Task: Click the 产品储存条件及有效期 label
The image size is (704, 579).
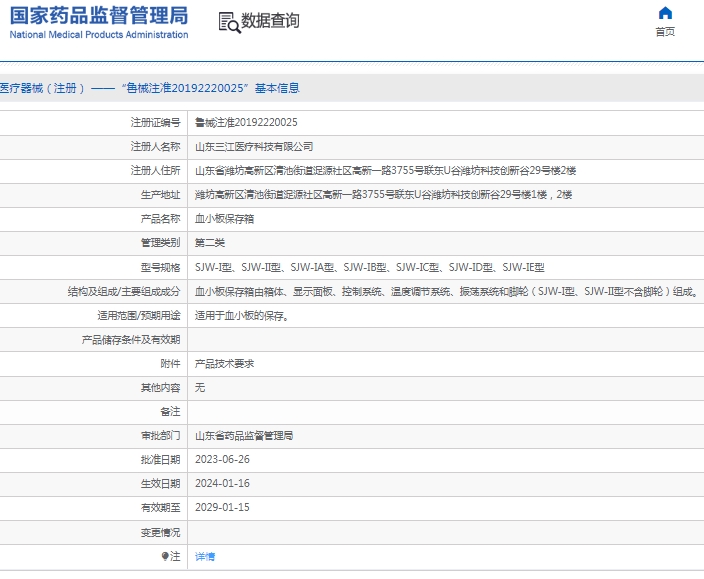Action: click(x=131, y=340)
